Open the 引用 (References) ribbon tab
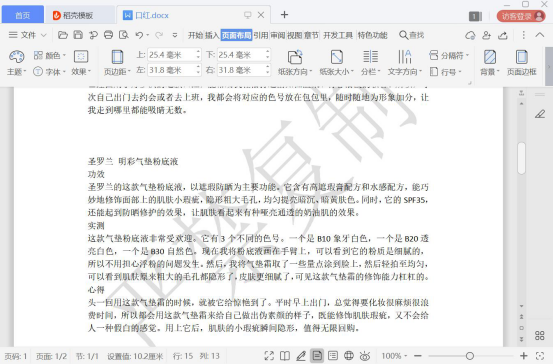The width and height of the screenshot is (554, 364). tap(261, 35)
